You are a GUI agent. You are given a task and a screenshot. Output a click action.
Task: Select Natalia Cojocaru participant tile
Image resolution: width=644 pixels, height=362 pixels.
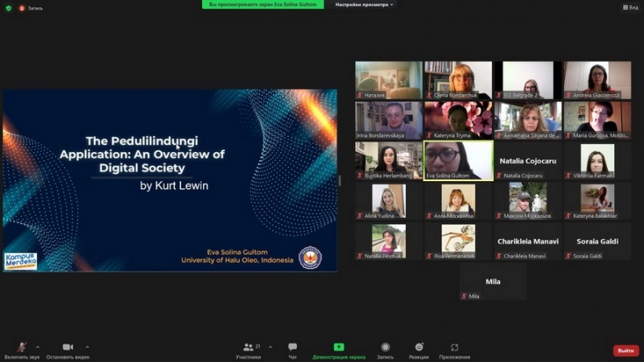pyautogui.click(x=528, y=160)
